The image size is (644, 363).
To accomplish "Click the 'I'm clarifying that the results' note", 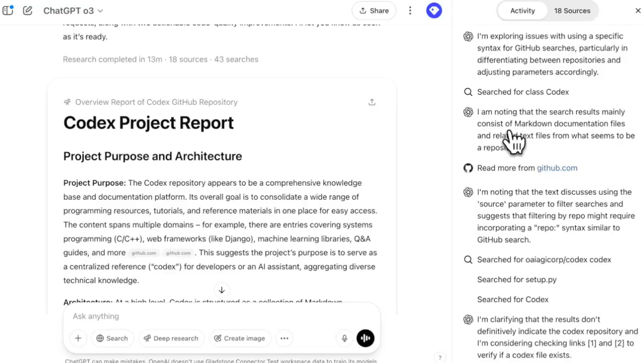I will (558, 337).
